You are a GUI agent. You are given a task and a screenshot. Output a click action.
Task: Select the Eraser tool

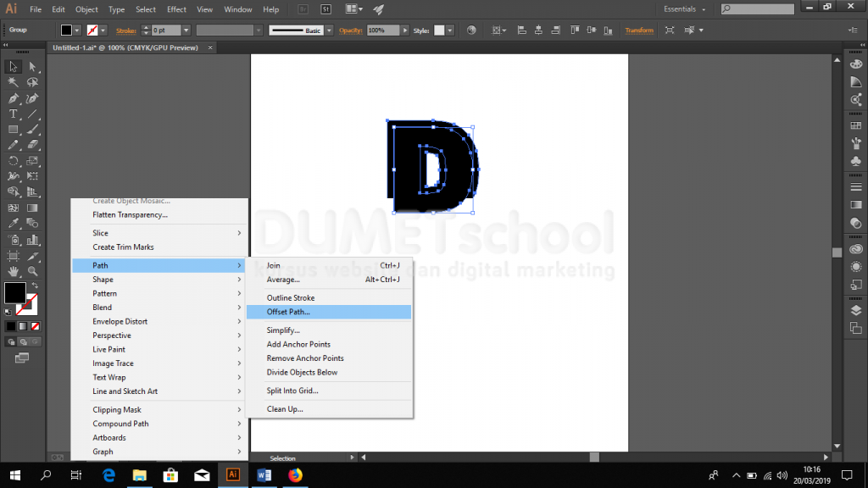33,145
